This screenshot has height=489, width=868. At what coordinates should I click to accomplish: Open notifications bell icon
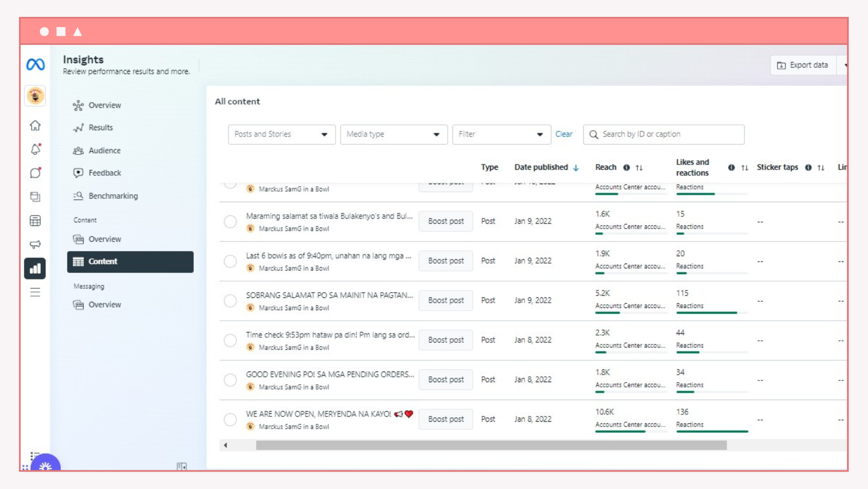(x=35, y=149)
